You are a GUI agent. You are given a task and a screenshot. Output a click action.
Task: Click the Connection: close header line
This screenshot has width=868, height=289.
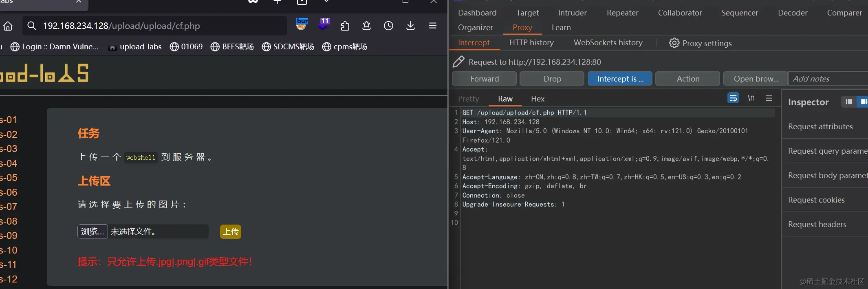tap(493, 195)
